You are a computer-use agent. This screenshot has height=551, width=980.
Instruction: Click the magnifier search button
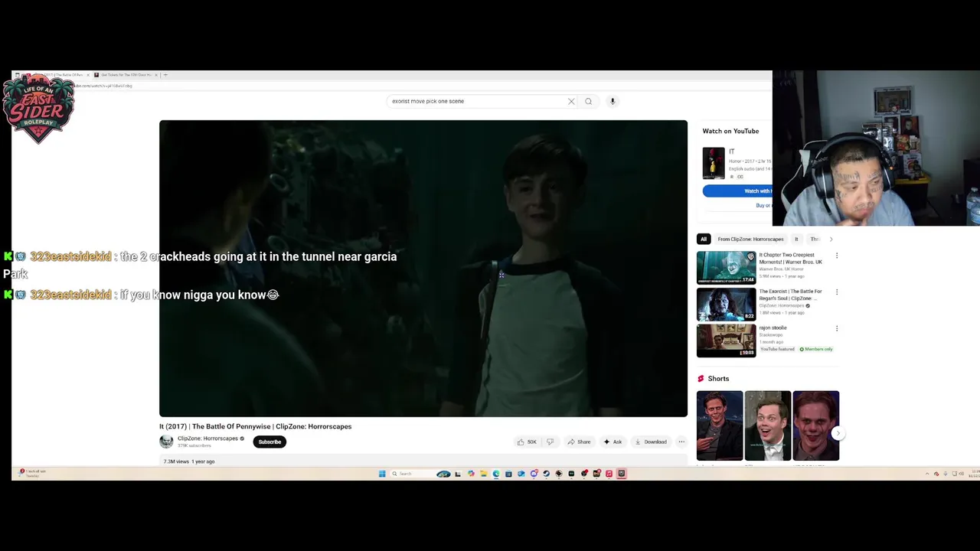click(588, 101)
